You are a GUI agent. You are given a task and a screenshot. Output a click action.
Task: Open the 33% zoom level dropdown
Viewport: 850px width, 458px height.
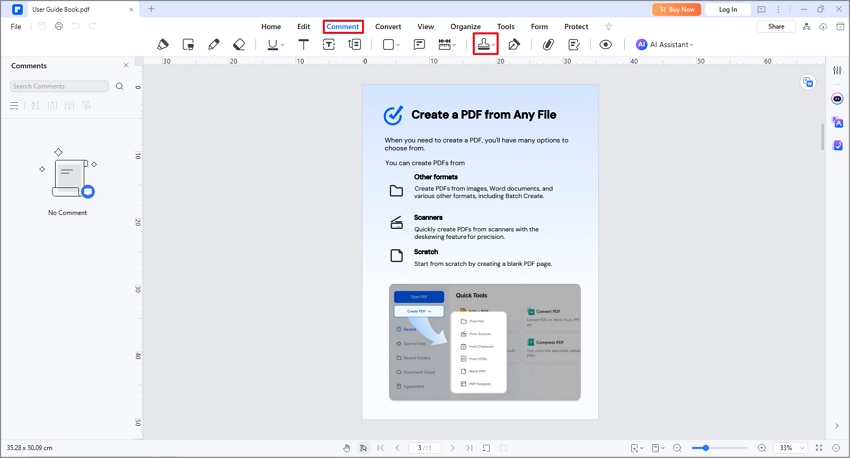pos(791,448)
